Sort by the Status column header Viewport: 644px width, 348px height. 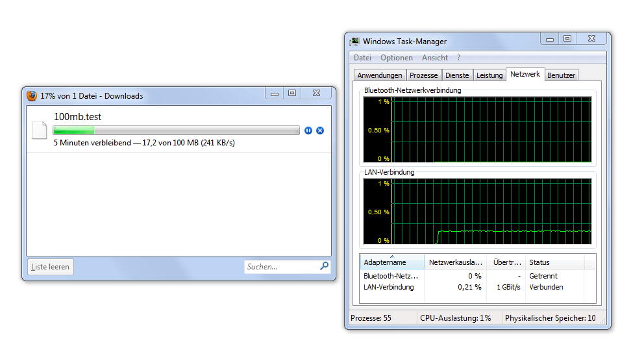[554, 262]
